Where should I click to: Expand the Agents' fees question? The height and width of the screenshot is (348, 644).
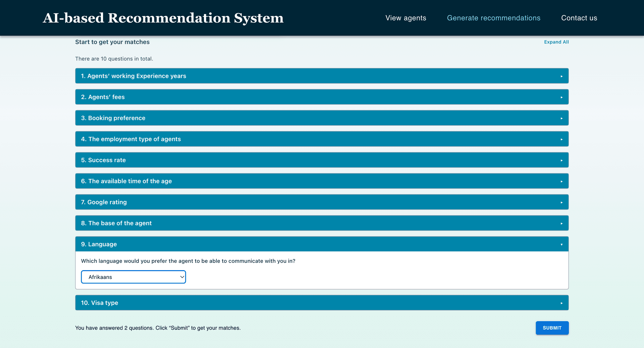click(321, 97)
